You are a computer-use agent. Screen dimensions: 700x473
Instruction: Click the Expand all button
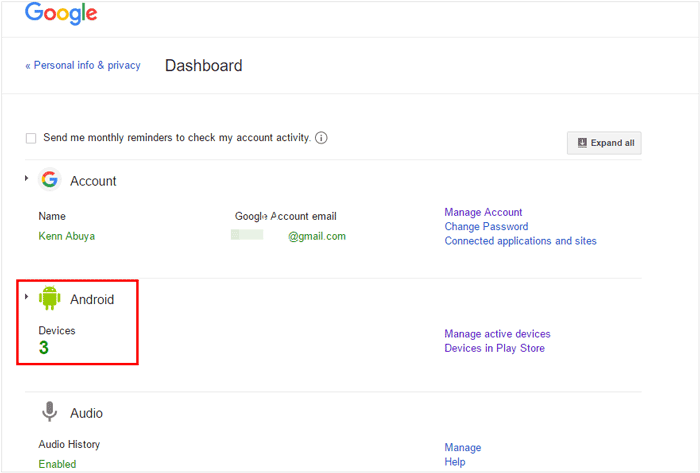[x=604, y=143]
